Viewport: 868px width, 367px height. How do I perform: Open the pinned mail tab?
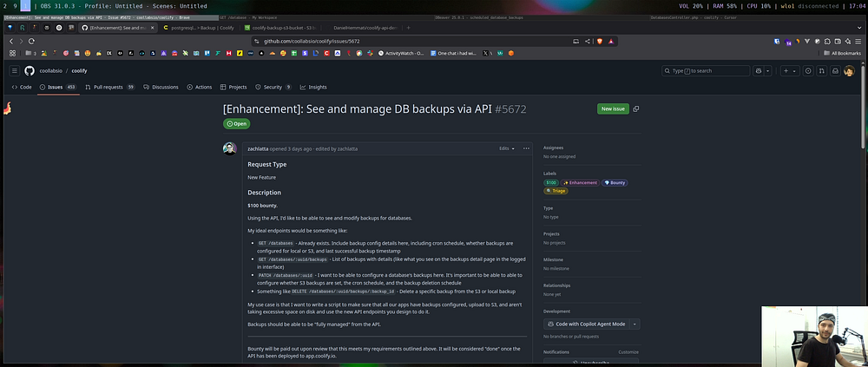(47, 28)
